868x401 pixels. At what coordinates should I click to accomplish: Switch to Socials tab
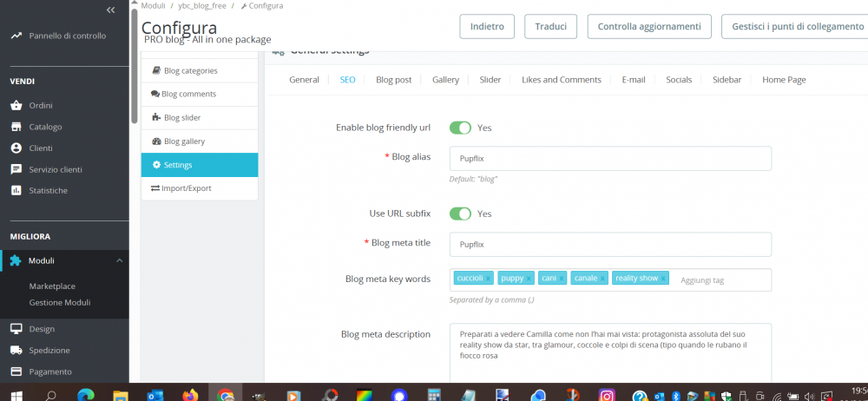[679, 80]
